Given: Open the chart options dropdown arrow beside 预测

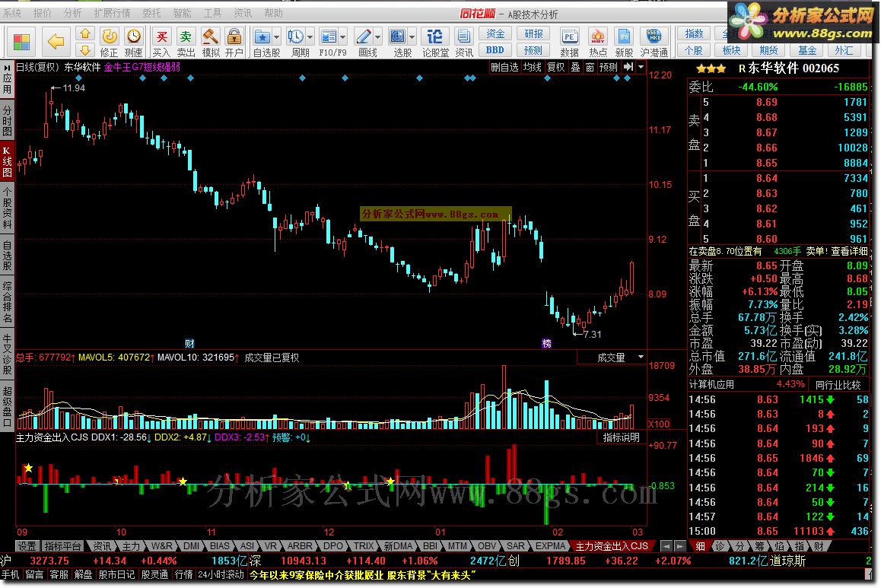Looking at the screenshot, I should (x=641, y=67).
